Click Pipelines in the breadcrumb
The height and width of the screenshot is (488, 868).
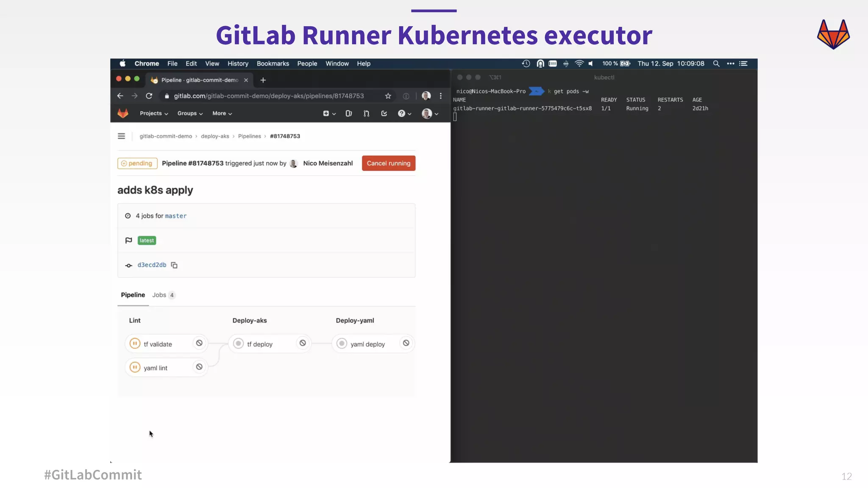(249, 136)
